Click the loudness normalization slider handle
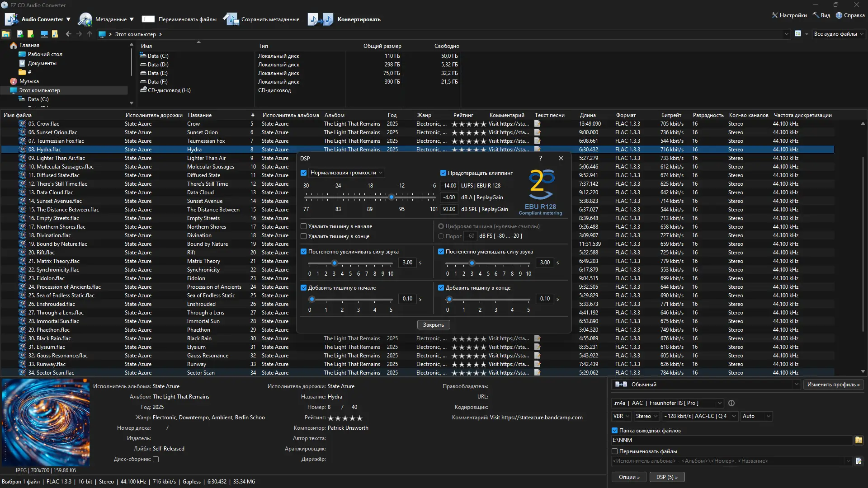 (392, 197)
